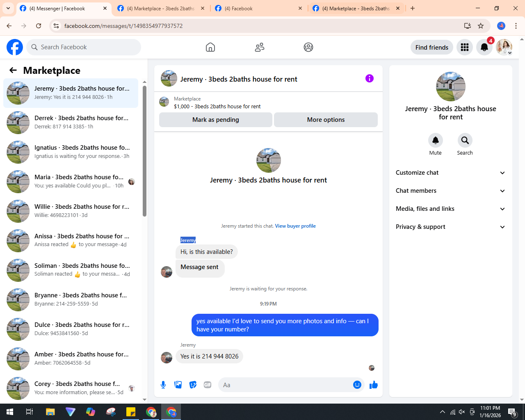Open the Friends icon in top navigation
This screenshot has height=420, width=525.
point(260,47)
